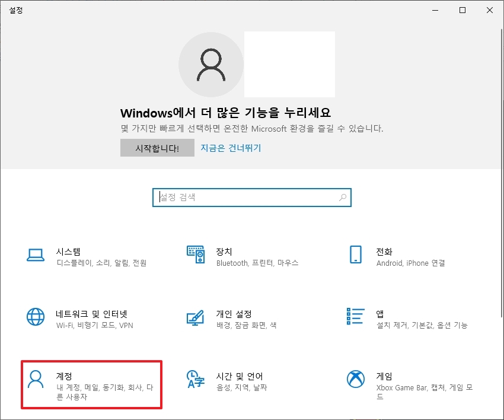Viewport: 504px width, 420px height.
Task: Open the 전화 phone icon
Action: click(x=356, y=254)
